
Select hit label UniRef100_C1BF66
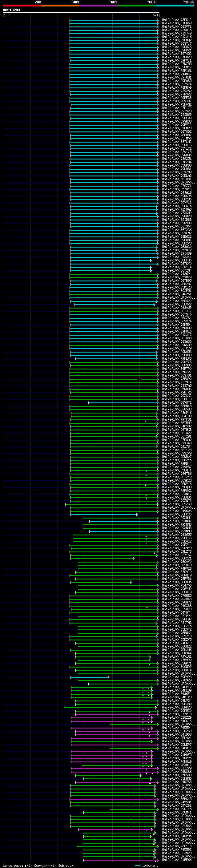tap(177, 860)
